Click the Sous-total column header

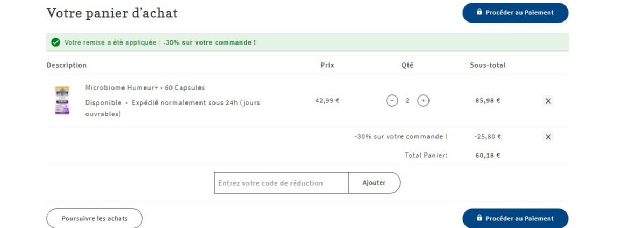pyautogui.click(x=488, y=65)
